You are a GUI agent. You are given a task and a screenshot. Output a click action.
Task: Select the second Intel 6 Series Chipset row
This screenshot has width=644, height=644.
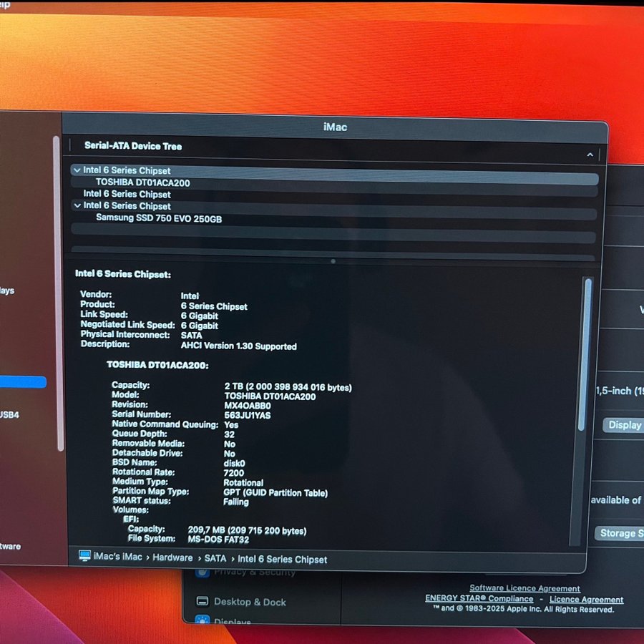[x=127, y=194]
